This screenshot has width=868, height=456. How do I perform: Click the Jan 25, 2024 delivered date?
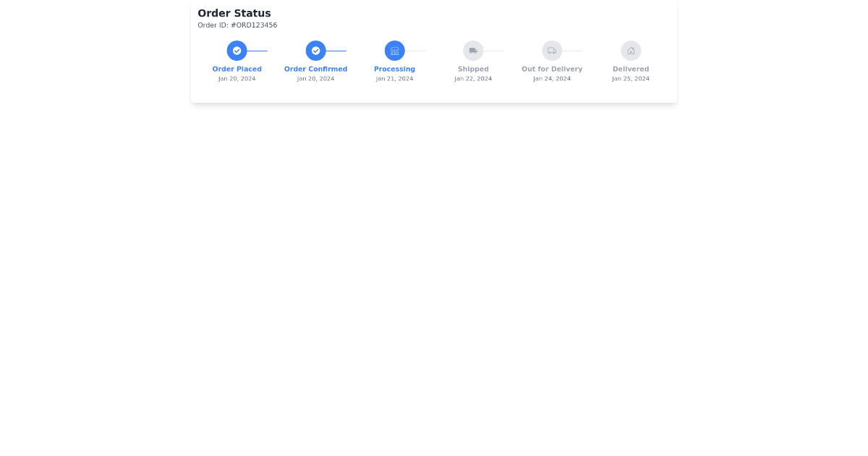(x=631, y=79)
